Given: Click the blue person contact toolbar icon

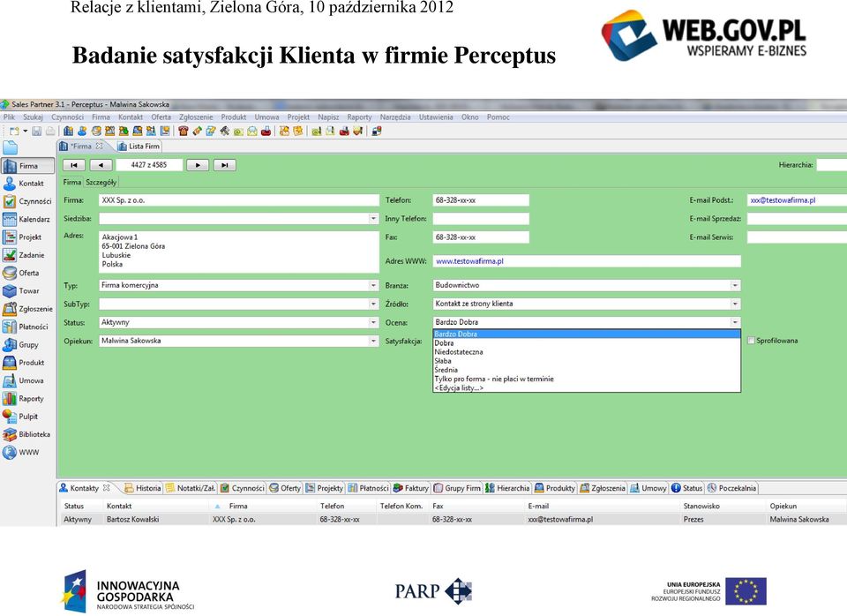Looking at the screenshot, I should point(82,131).
